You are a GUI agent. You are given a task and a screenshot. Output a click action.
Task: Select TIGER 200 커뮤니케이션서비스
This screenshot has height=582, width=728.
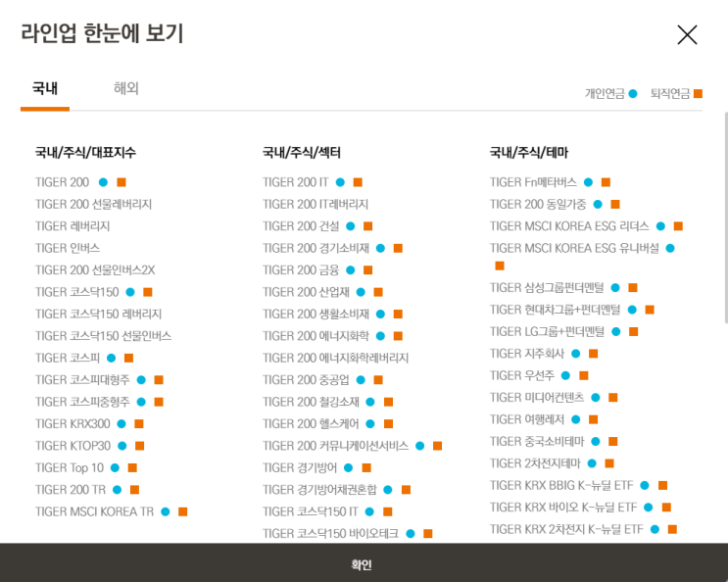pyautogui.click(x=336, y=446)
